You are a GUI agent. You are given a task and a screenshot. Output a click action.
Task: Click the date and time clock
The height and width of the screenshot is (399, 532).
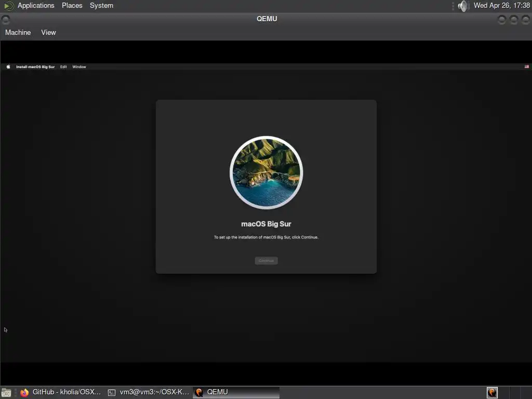pyautogui.click(x=502, y=6)
